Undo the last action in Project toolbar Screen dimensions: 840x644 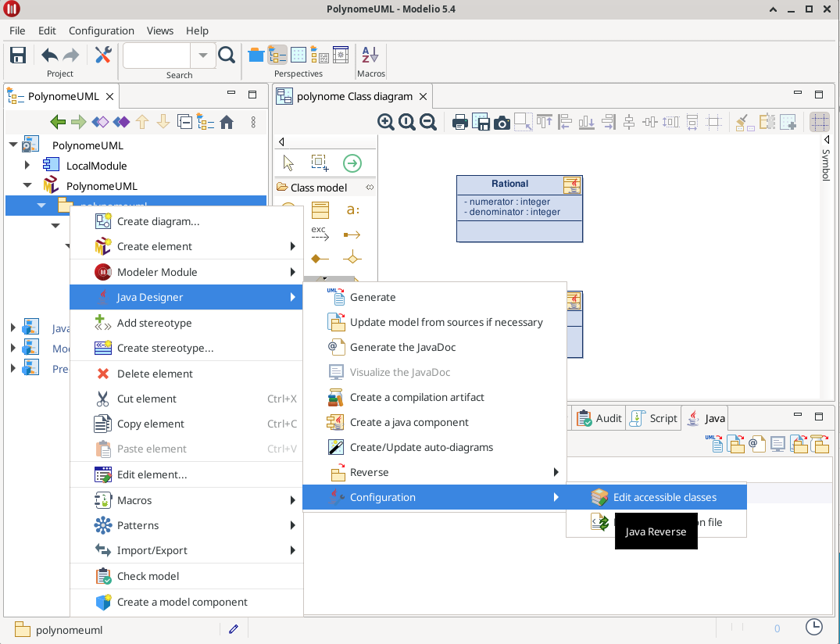coord(50,55)
